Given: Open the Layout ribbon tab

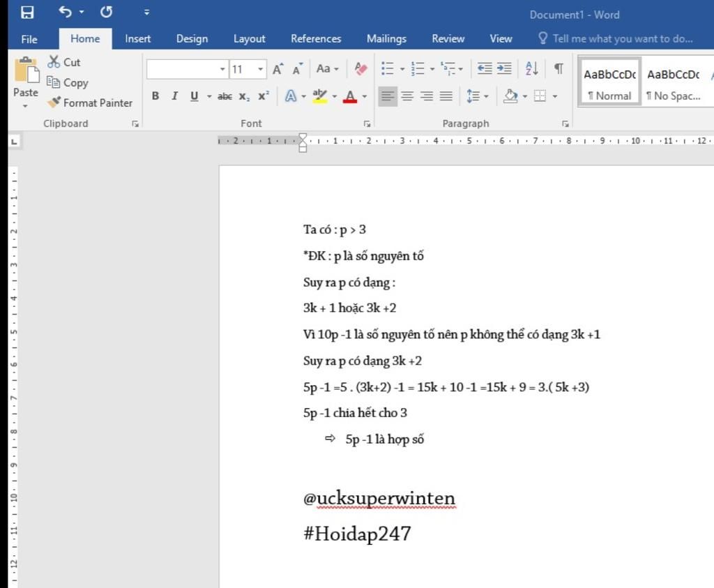Looking at the screenshot, I should tap(249, 39).
